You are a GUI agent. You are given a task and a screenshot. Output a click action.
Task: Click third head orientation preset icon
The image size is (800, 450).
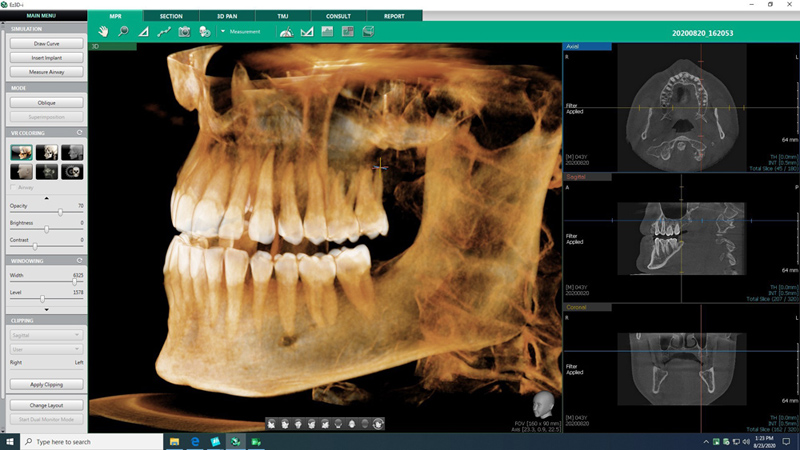[x=298, y=424]
